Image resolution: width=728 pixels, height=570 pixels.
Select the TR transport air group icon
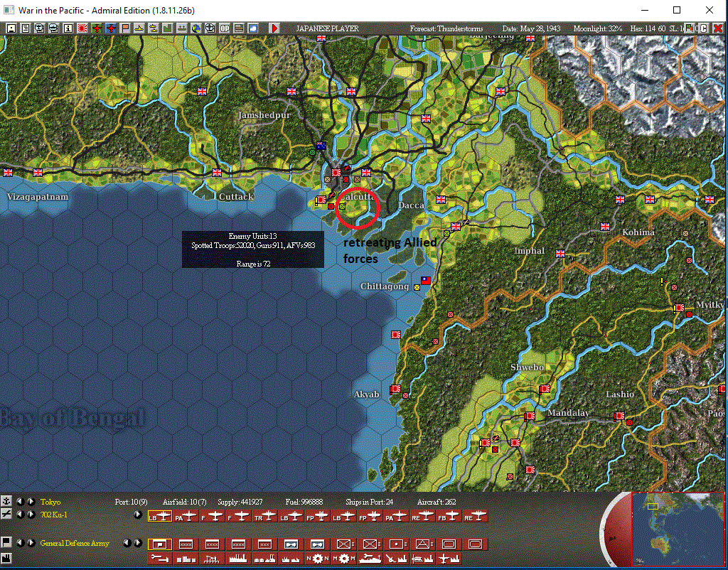point(264,516)
